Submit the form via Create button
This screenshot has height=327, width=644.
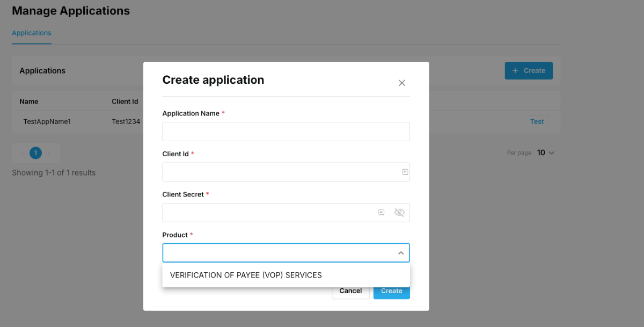click(391, 290)
